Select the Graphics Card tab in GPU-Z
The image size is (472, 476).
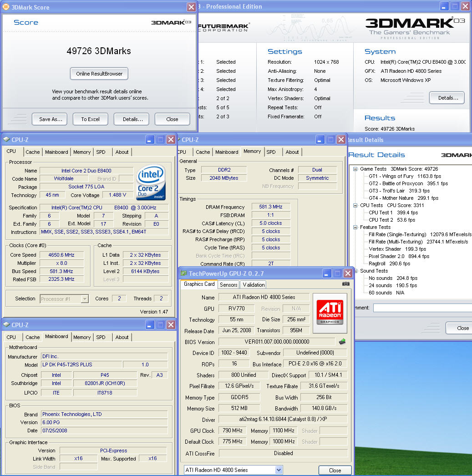click(x=199, y=284)
